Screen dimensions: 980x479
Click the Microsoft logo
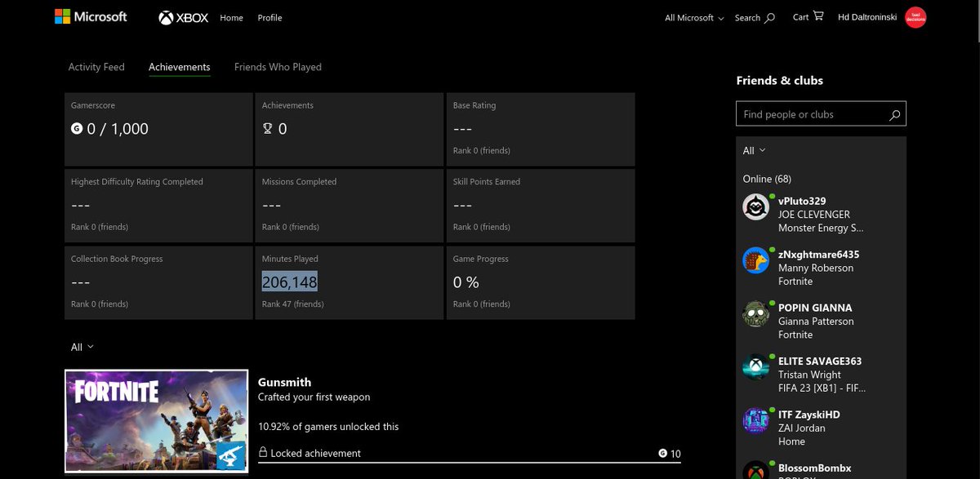[x=91, y=16]
